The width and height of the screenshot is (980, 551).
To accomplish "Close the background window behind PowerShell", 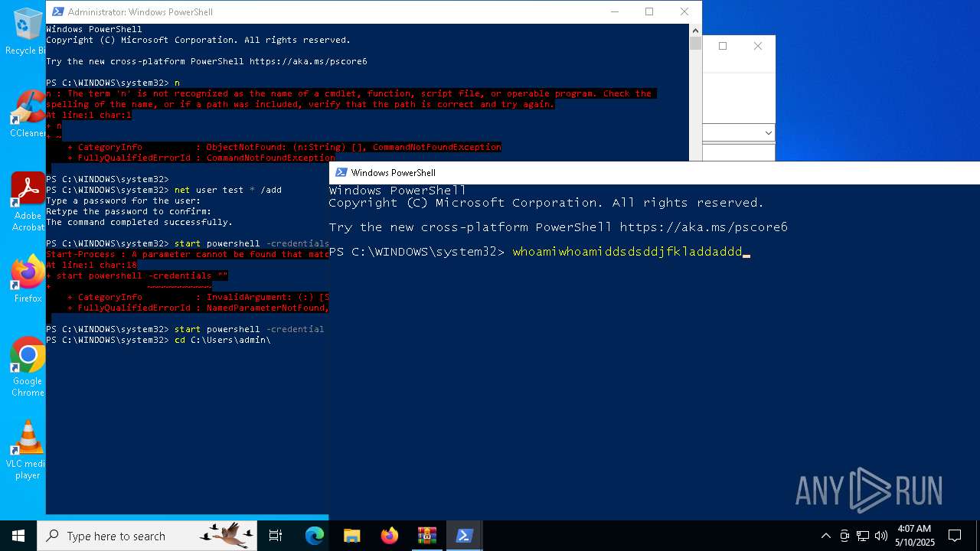I will tap(758, 46).
